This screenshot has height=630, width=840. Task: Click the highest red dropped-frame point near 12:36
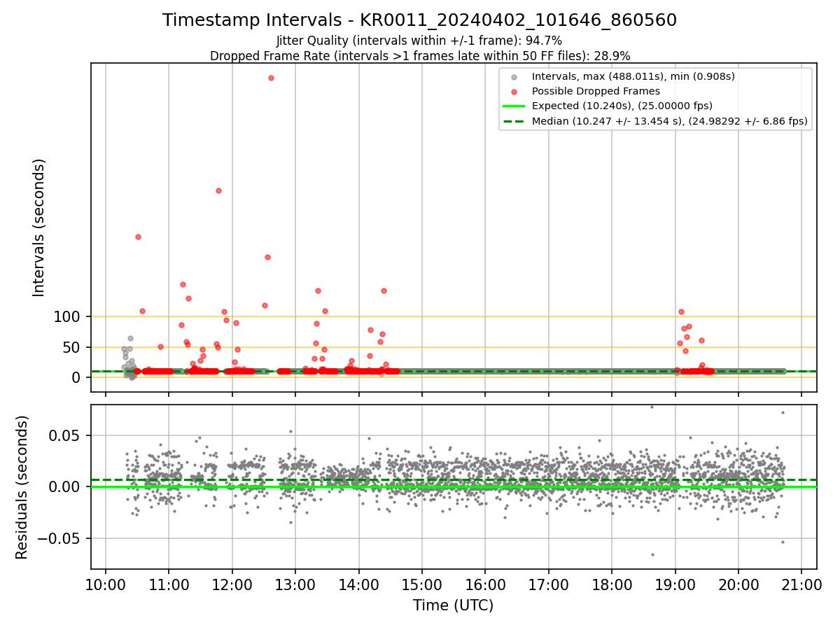click(x=271, y=78)
